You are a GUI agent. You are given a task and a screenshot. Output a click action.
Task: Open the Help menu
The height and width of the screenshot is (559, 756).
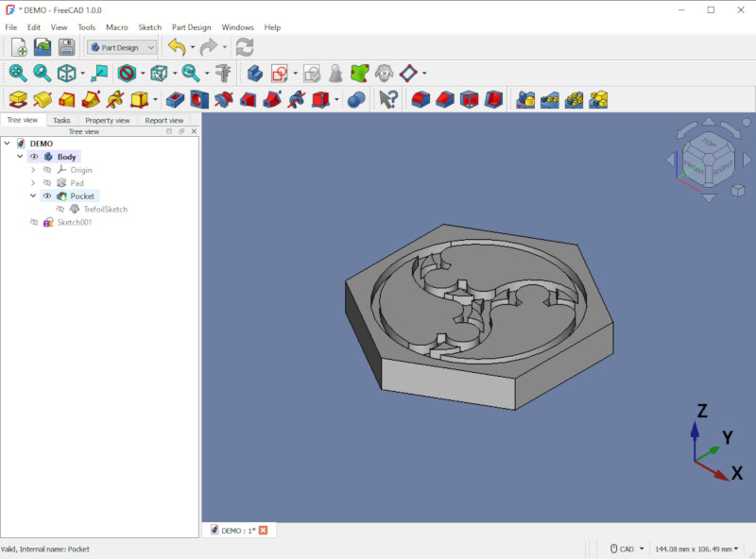[x=272, y=27]
